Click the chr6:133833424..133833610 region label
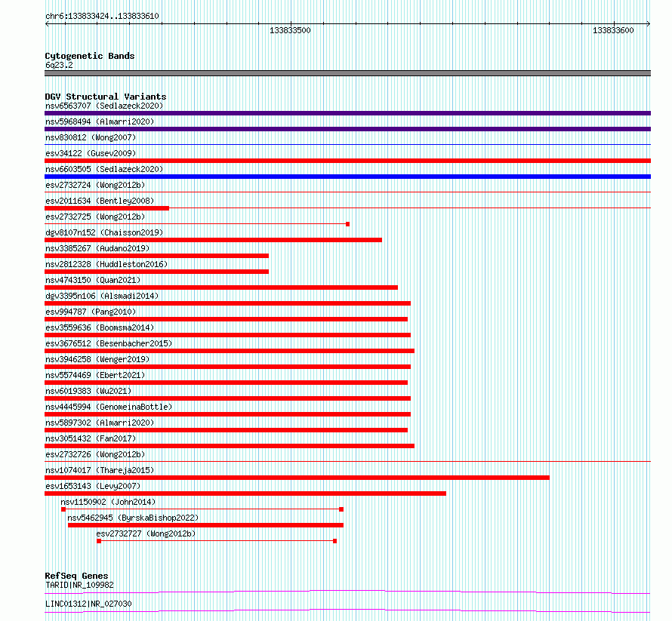Image resolution: width=672 pixels, height=621 pixels. coord(102,17)
